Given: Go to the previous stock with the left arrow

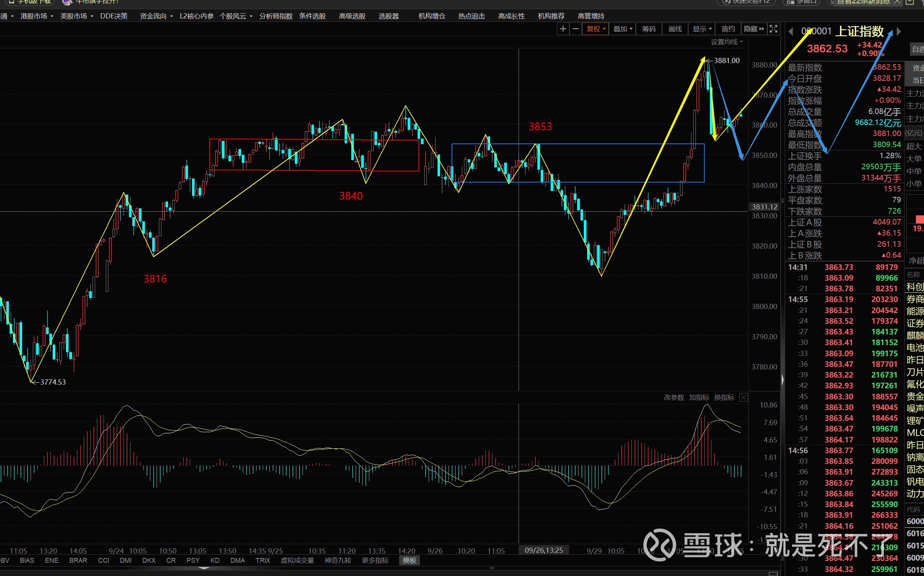Looking at the screenshot, I should (x=791, y=32).
